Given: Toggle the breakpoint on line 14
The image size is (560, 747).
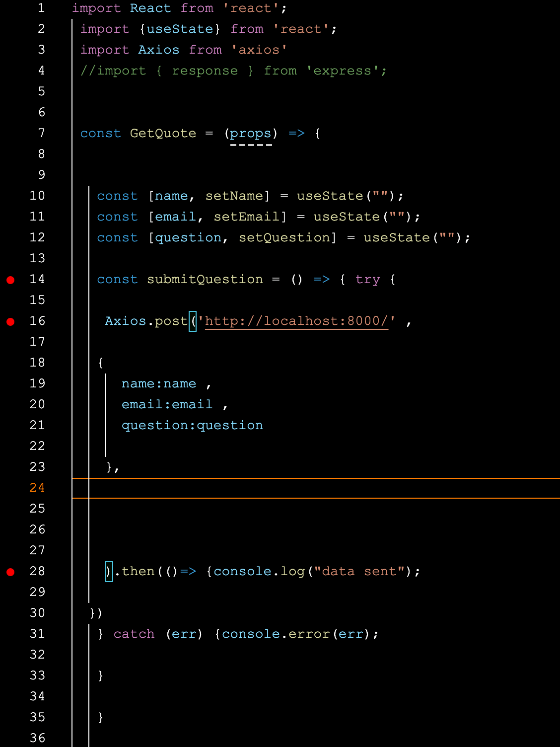Looking at the screenshot, I should pos(9,280).
